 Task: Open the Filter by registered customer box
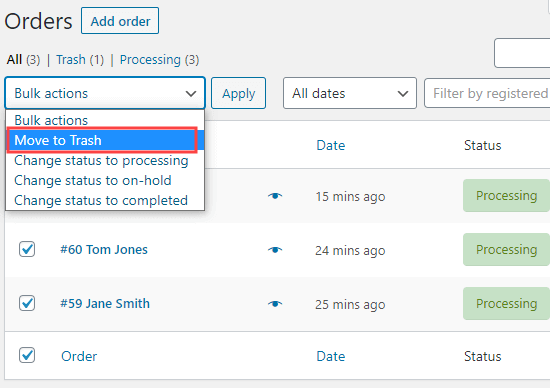point(487,93)
